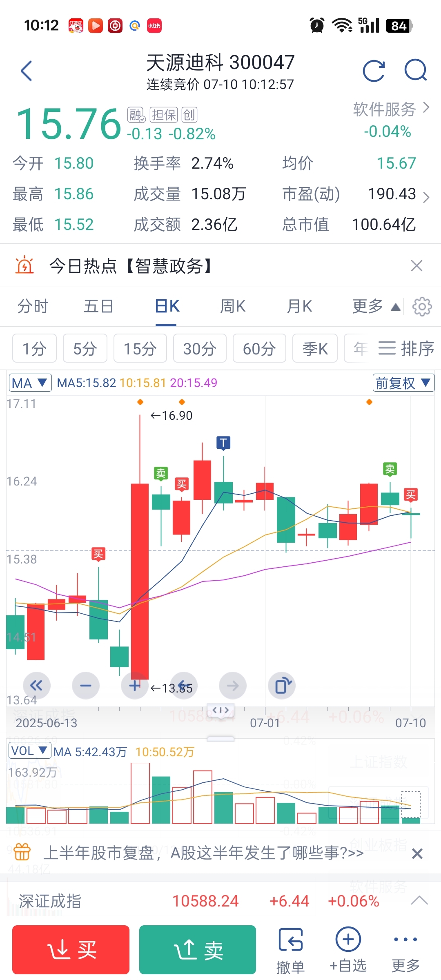Screen dimensions: 441x980
Task: Add stock to 自选 watchlist
Action: pos(348,950)
